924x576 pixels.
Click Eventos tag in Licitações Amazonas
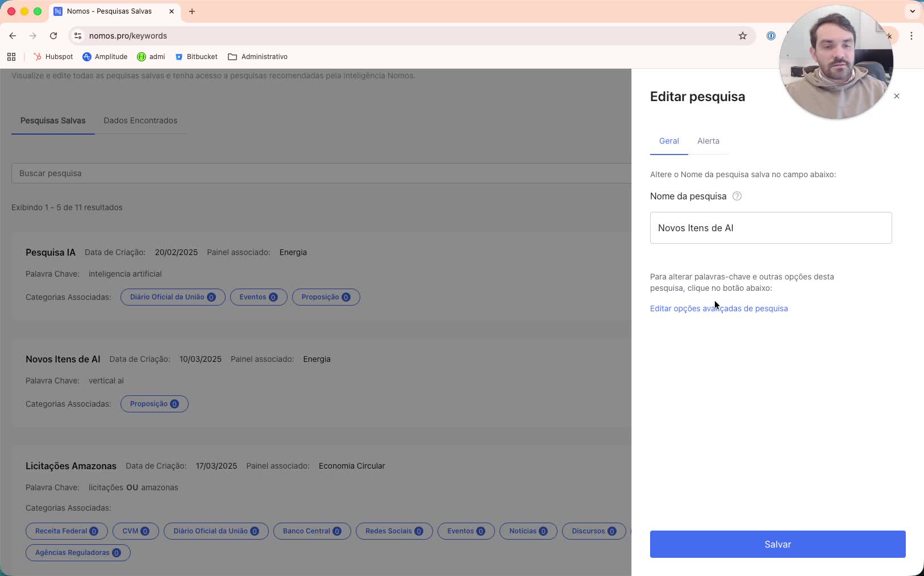pos(466,531)
